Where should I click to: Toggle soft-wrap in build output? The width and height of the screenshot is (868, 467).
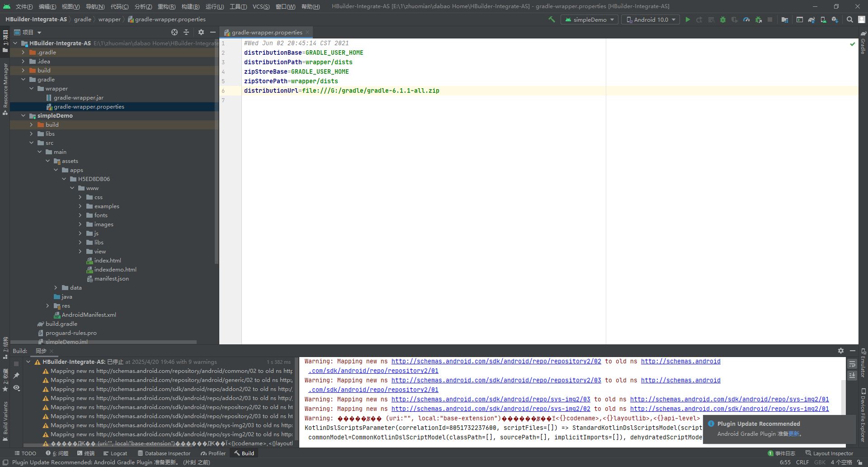coord(852,364)
